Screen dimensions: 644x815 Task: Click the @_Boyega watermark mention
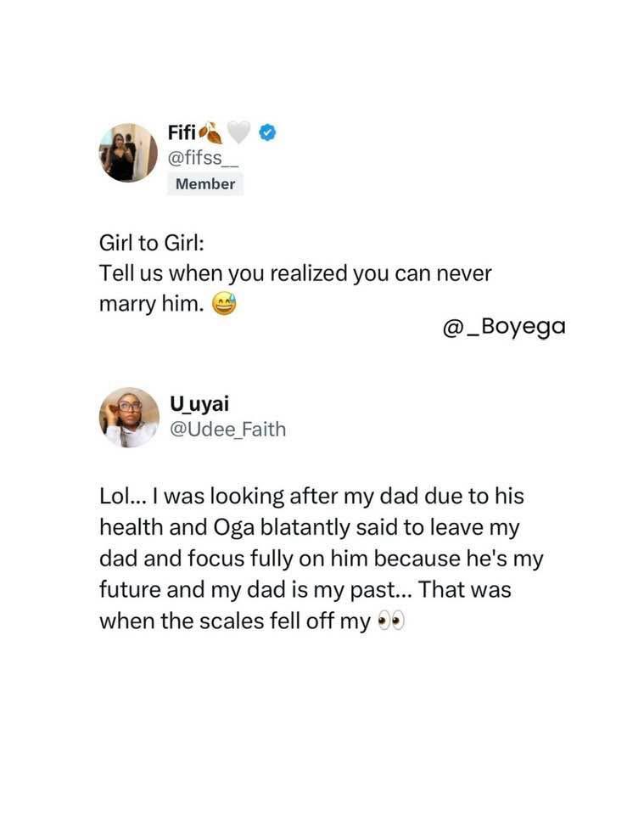pyautogui.click(x=503, y=326)
